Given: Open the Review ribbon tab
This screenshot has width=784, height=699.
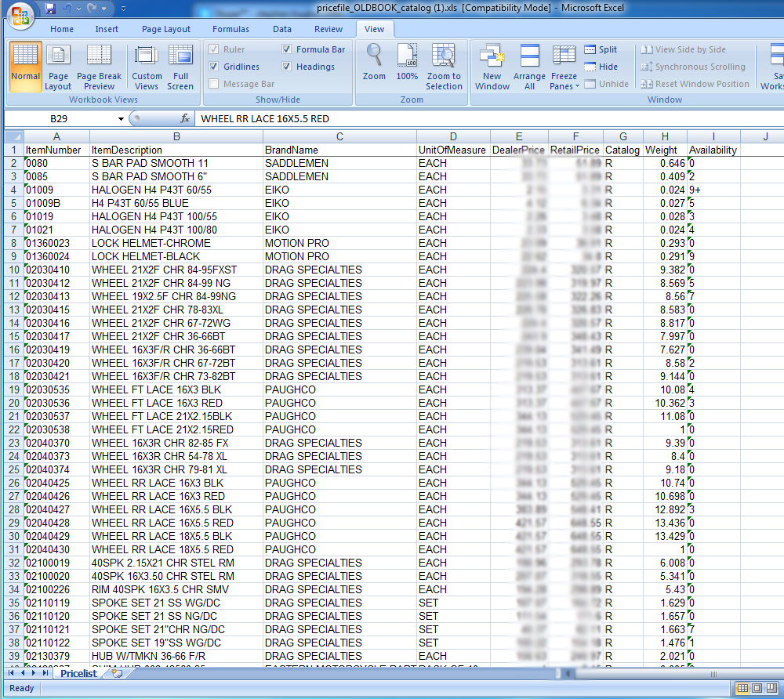Looking at the screenshot, I should [x=328, y=29].
